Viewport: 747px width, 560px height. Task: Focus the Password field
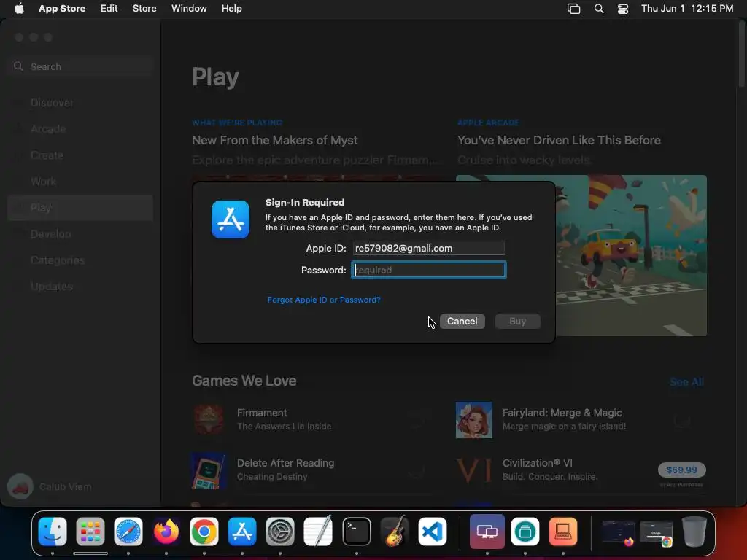click(x=429, y=270)
